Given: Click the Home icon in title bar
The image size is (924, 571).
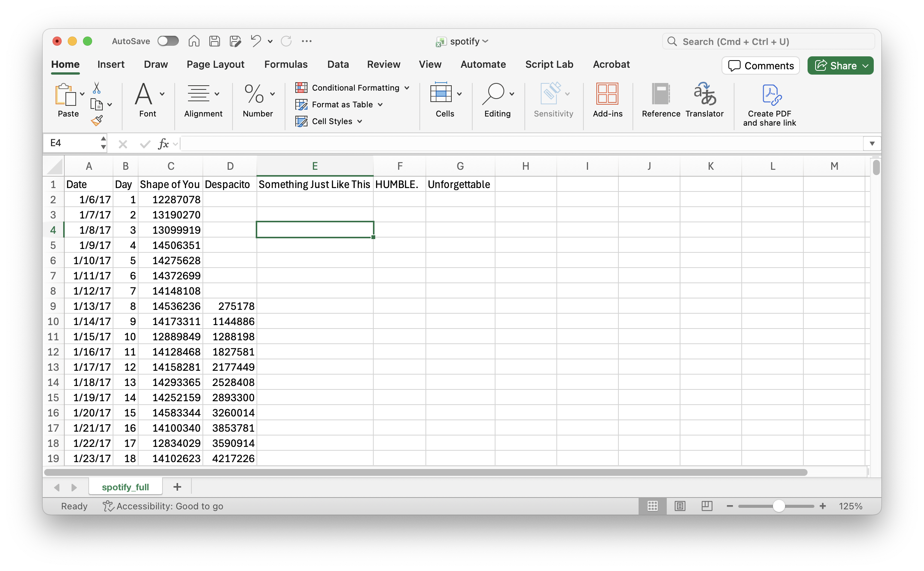Looking at the screenshot, I should click(x=194, y=41).
